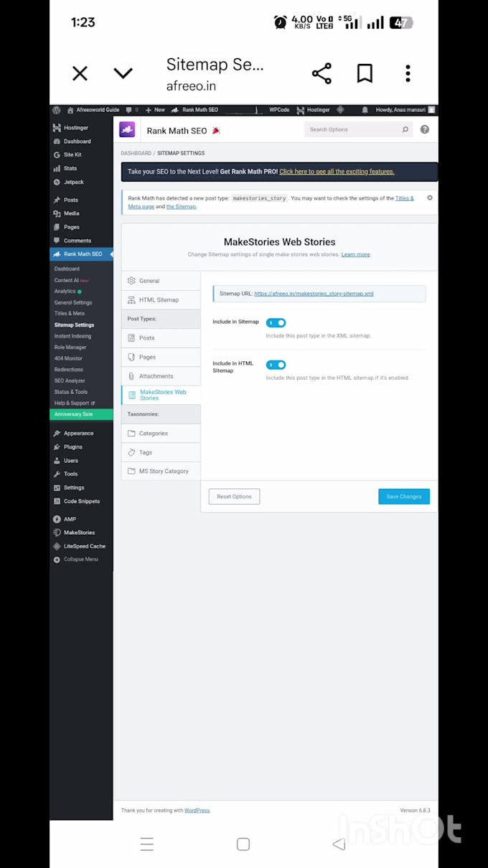The image size is (488, 868).
Task: Expand the browser down-chevron menu
Action: click(x=123, y=73)
